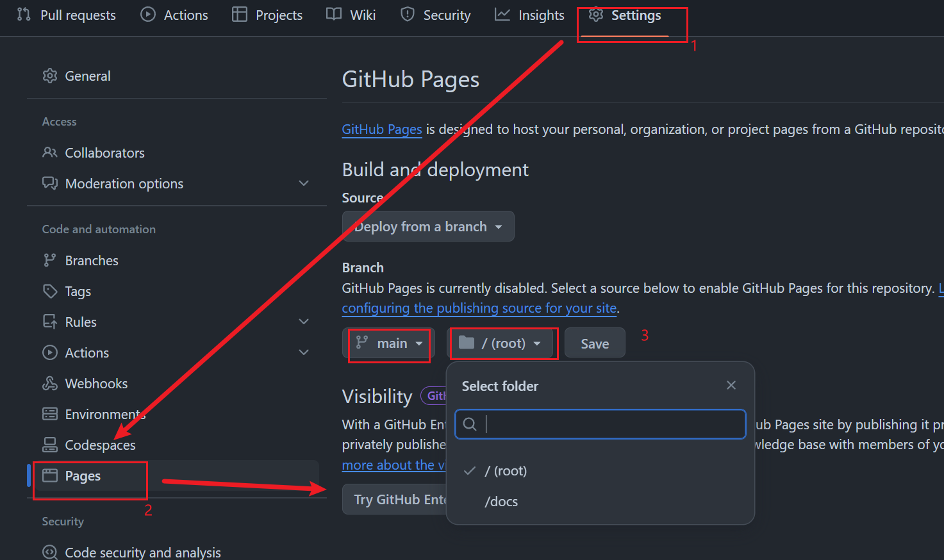
Task: Expand the Rules section chevron
Action: coord(304,322)
